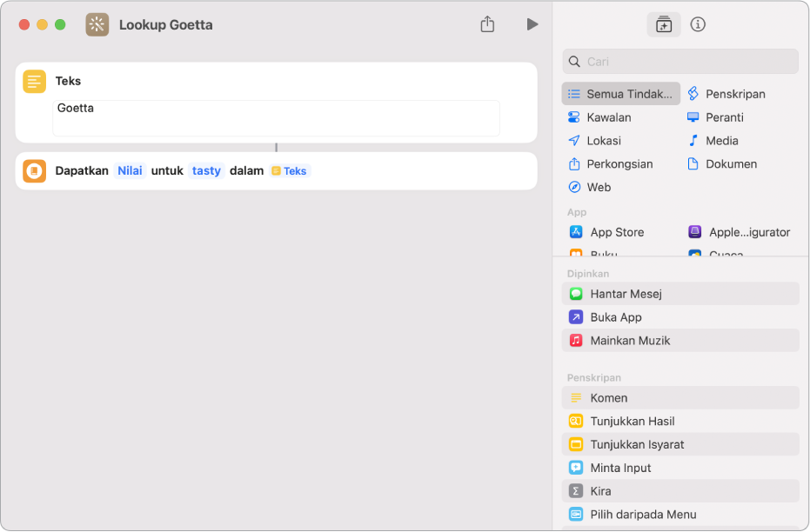Image resolution: width=810 pixels, height=532 pixels.
Task: Open the Perkongsian category
Action: click(x=610, y=164)
